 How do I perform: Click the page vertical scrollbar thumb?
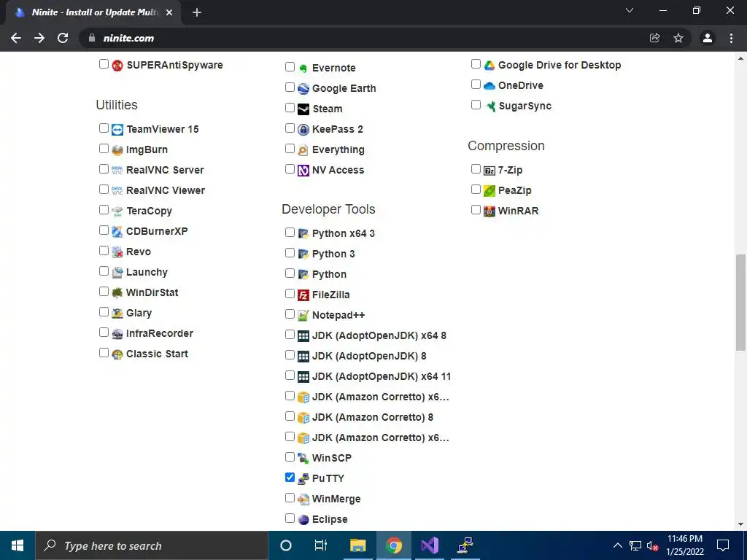point(740,303)
